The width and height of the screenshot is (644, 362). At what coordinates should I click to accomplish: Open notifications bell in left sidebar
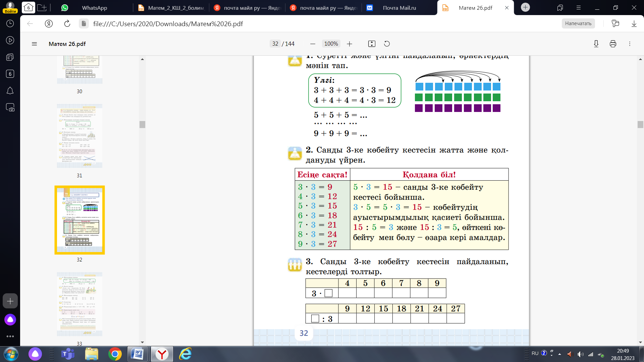click(10, 91)
